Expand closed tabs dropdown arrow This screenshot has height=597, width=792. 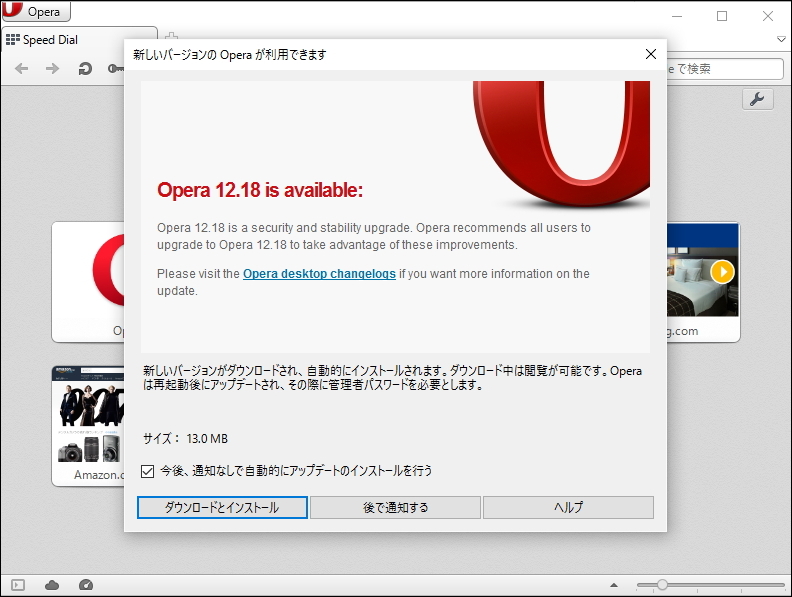(x=781, y=39)
